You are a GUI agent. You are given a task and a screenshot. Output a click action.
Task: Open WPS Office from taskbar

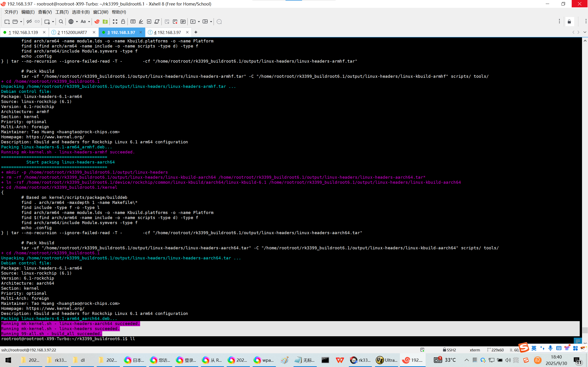[x=340, y=360]
